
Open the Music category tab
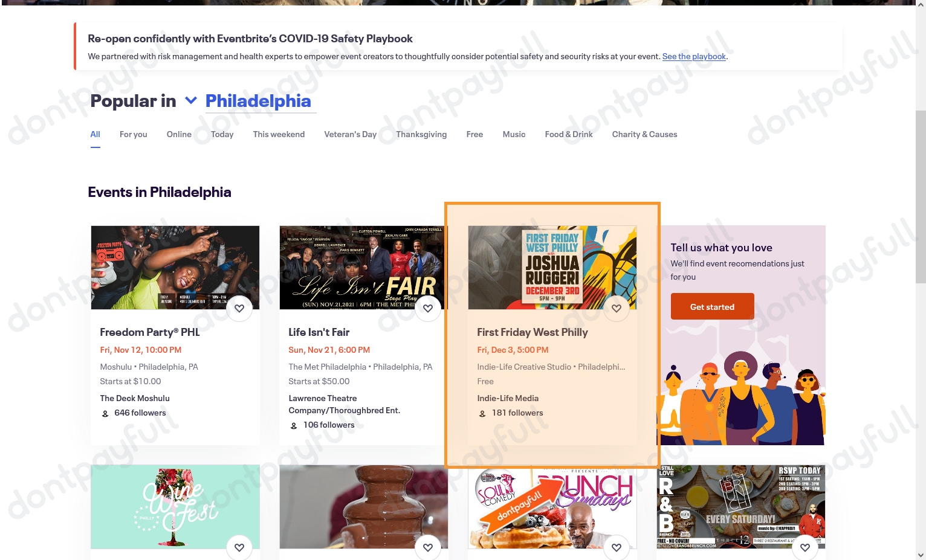(514, 134)
